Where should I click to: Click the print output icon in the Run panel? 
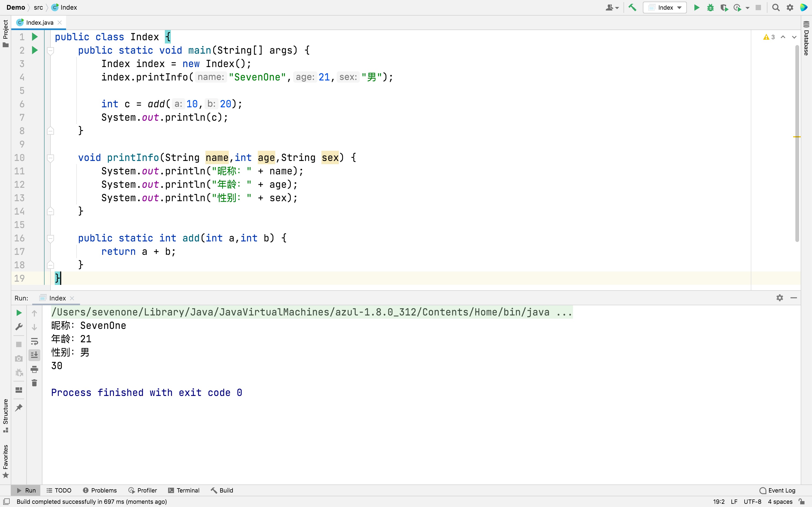coord(34,370)
